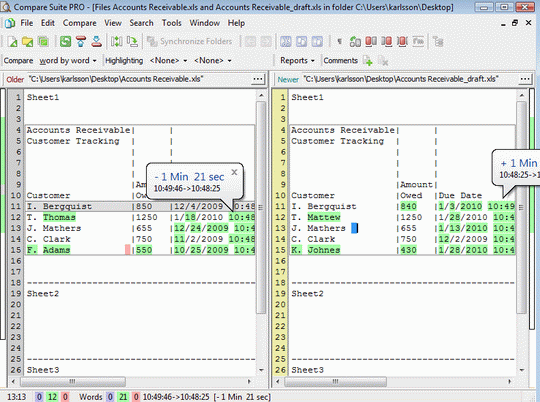Viewport: 540px width, 402px height.
Task: Open the Help menu
Action: tap(236, 23)
